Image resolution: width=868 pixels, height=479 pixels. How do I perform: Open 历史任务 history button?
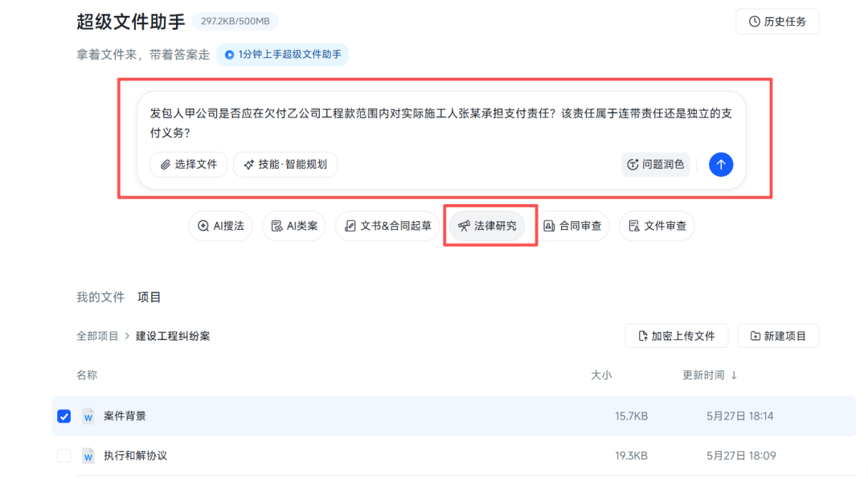coord(776,22)
